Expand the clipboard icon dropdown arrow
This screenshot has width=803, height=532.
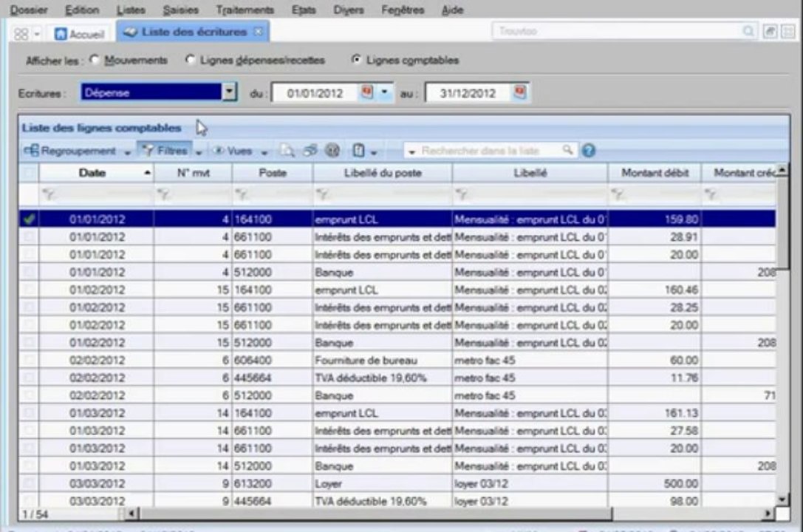(x=374, y=152)
